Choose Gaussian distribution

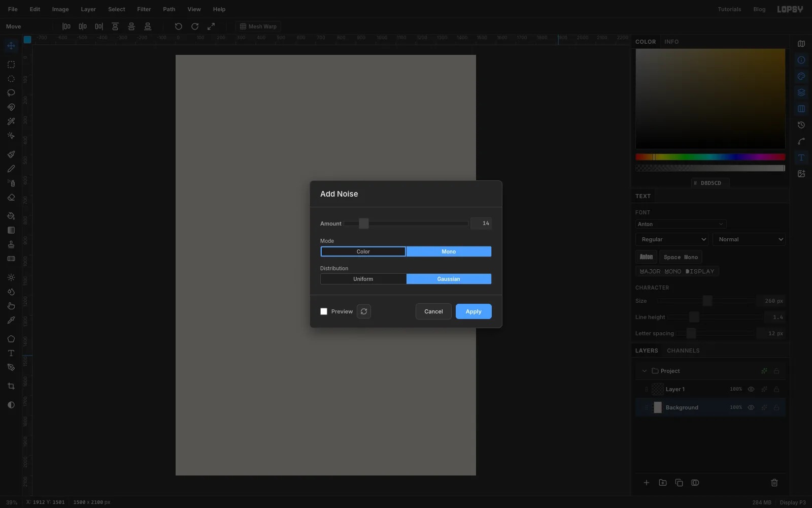point(449,279)
